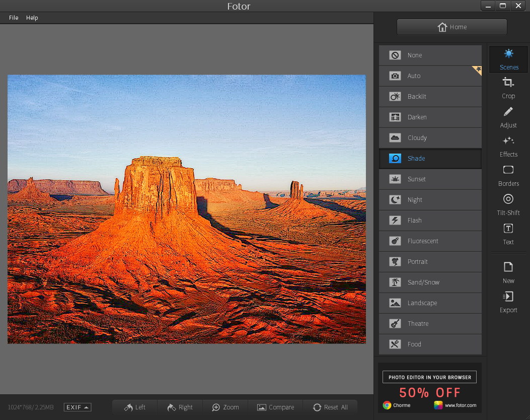Apply the Sunset scene
Screen dimensions: 530x420
click(x=430, y=179)
